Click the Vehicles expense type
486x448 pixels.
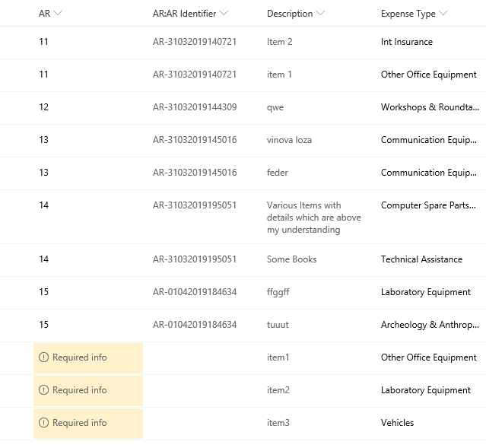[x=399, y=423]
